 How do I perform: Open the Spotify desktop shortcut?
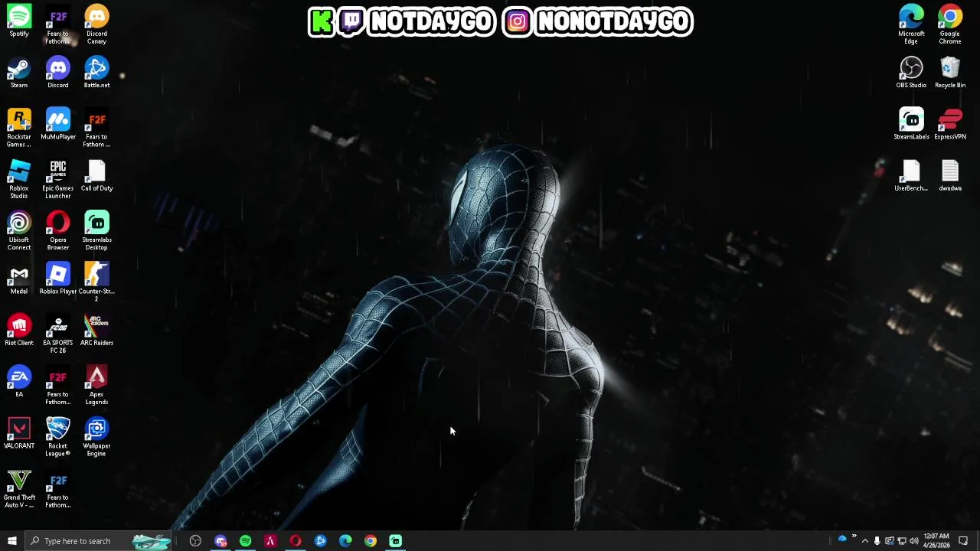pos(19,21)
